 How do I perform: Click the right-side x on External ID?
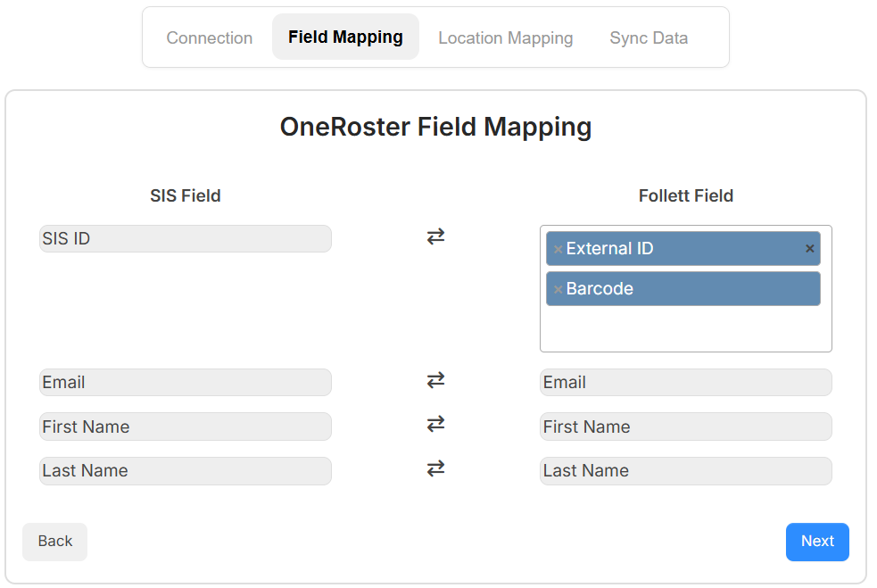pos(809,248)
